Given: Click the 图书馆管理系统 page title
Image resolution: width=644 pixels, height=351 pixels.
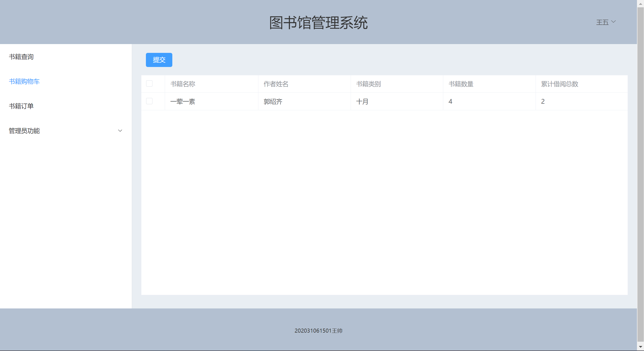Looking at the screenshot, I should point(318,23).
